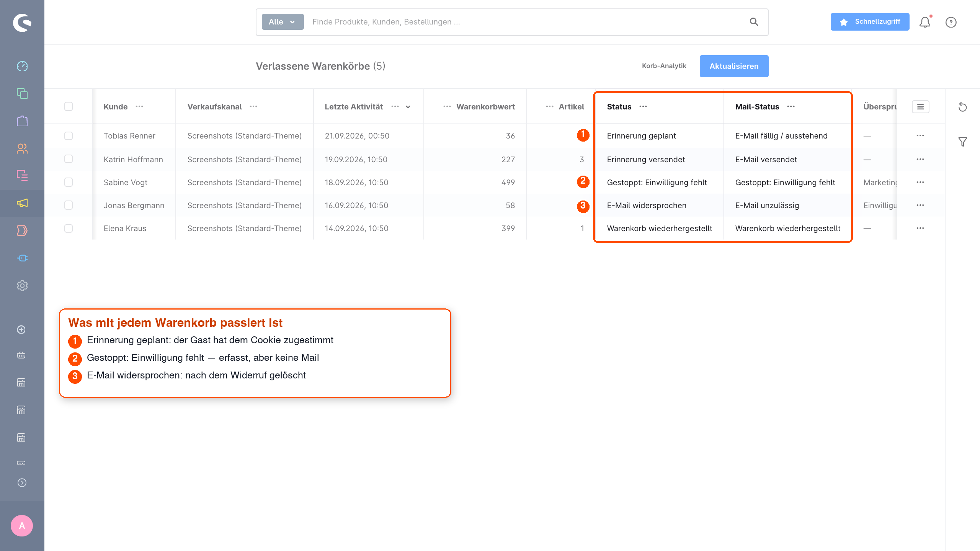Click the search magnifier icon
This screenshot has width=980, height=551.
(x=754, y=22)
